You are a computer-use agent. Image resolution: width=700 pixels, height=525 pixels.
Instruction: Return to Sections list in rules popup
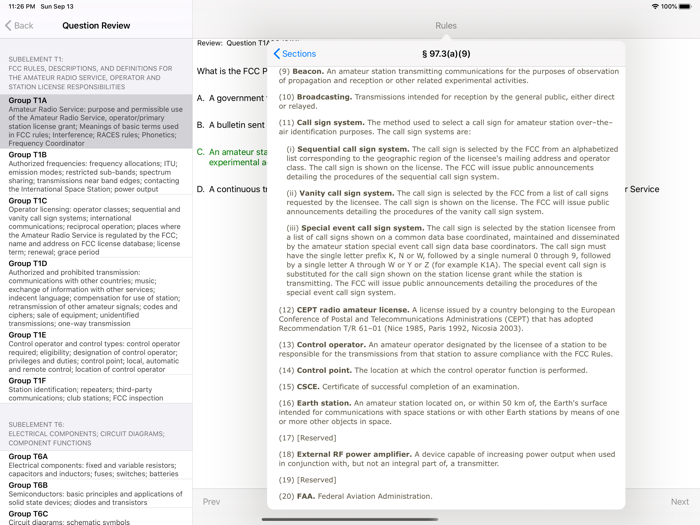click(295, 54)
